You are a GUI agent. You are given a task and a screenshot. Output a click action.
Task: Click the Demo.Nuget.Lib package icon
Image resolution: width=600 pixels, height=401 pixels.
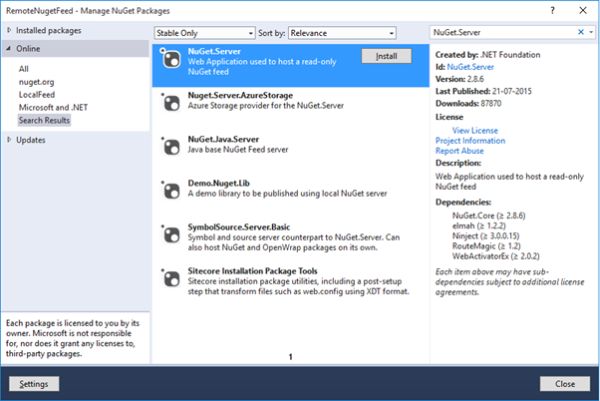[x=170, y=191]
